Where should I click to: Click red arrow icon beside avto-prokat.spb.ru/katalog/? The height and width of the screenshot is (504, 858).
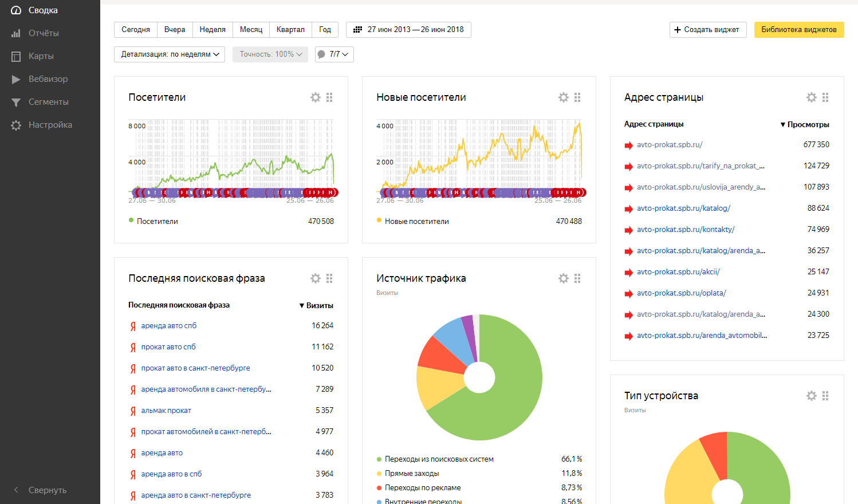[629, 208]
